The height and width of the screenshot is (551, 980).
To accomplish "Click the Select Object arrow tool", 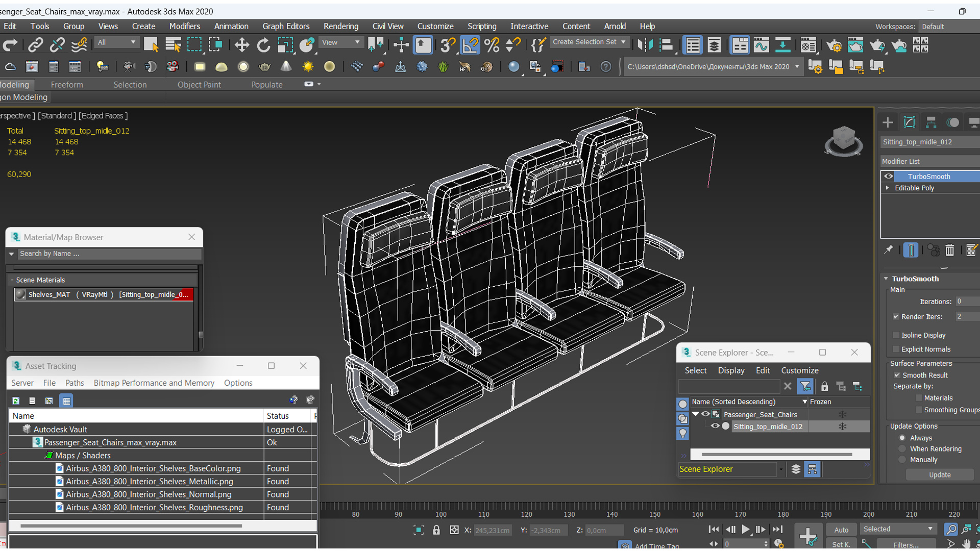I will click(x=151, y=45).
